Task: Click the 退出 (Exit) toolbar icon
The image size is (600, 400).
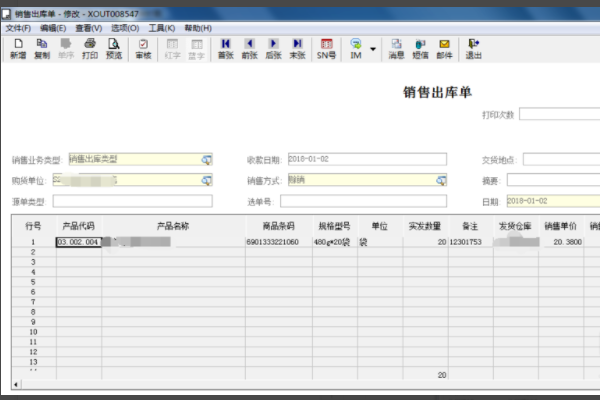Action: 473,49
